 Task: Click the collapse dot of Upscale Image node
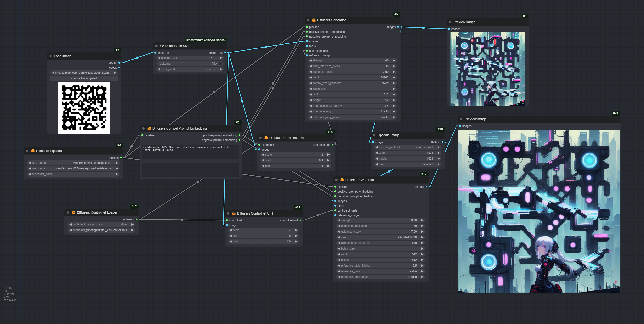(374, 135)
